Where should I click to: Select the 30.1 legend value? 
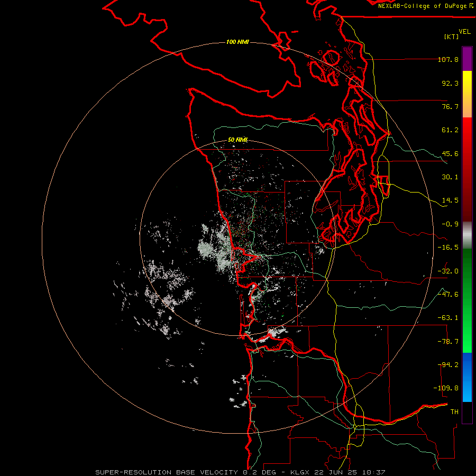[x=450, y=177]
